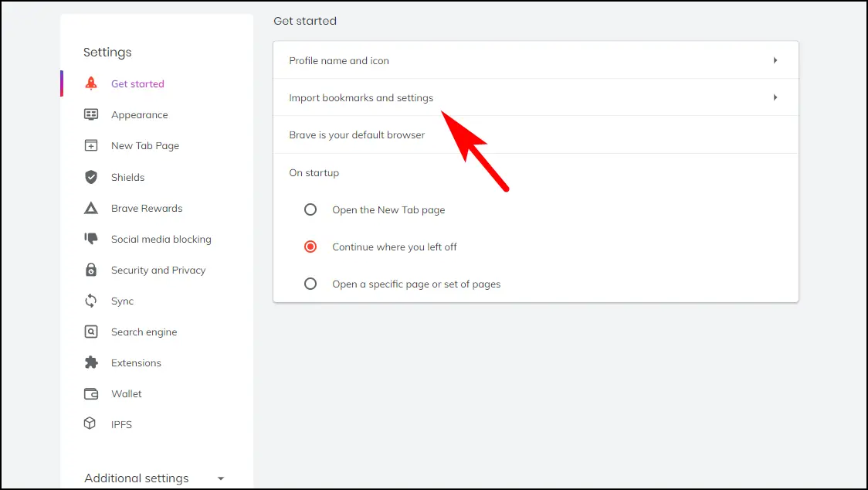Screen dimensions: 868x490
Task: Open Social media blocking settings
Action: [x=161, y=240]
